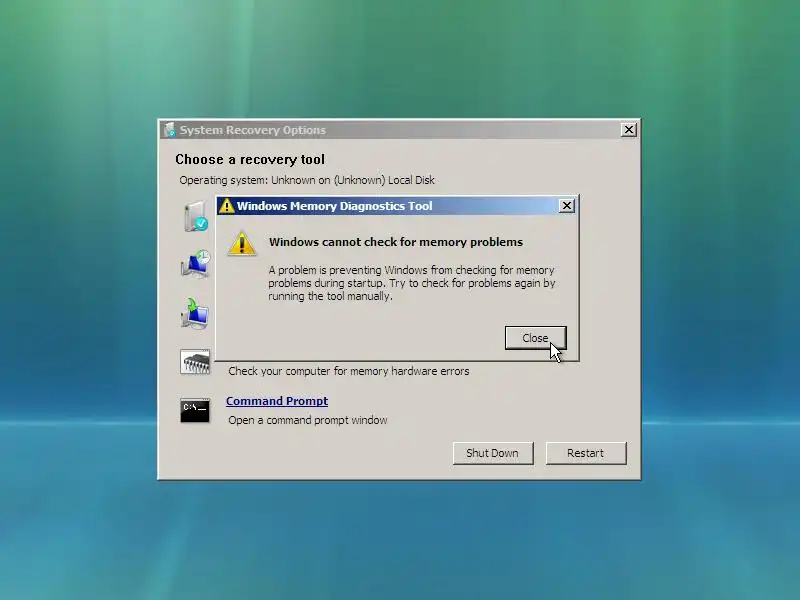Click 'Open a command prompt window' description

click(308, 420)
